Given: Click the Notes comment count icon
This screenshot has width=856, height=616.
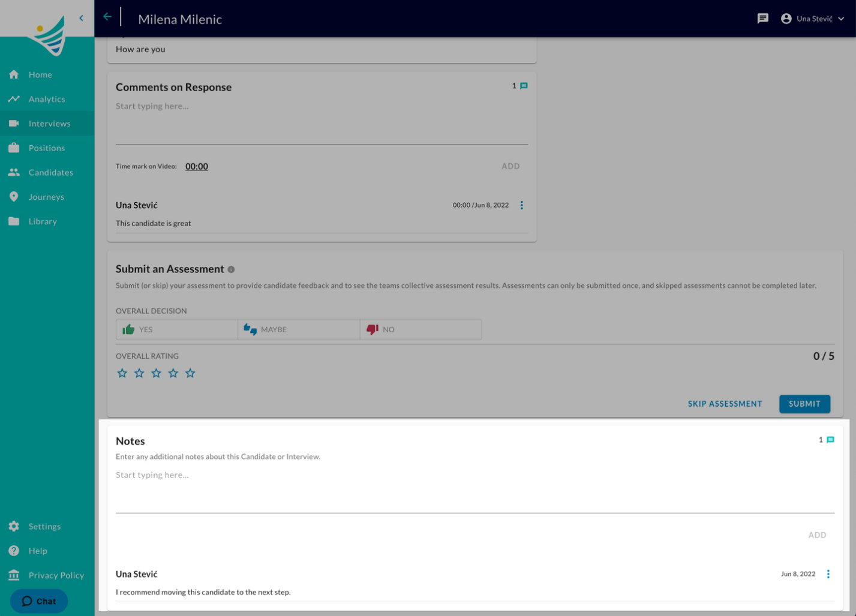Looking at the screenshot, I should pos(830,440).
